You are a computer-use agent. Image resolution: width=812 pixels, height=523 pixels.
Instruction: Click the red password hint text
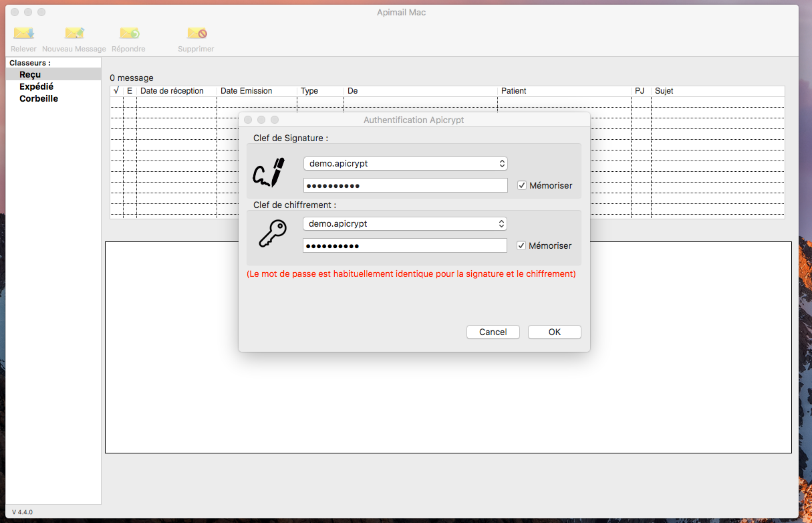click(411, 274)
